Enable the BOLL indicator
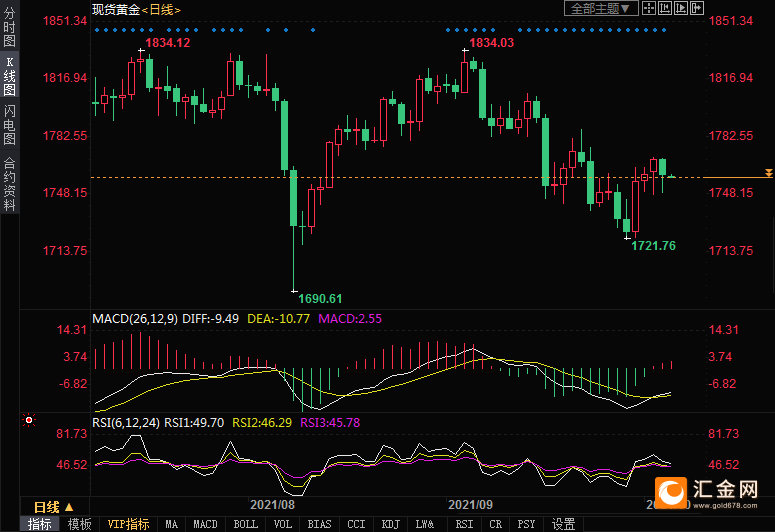The image size is (775, 532). pyautogui.click(x=245, y=524)
